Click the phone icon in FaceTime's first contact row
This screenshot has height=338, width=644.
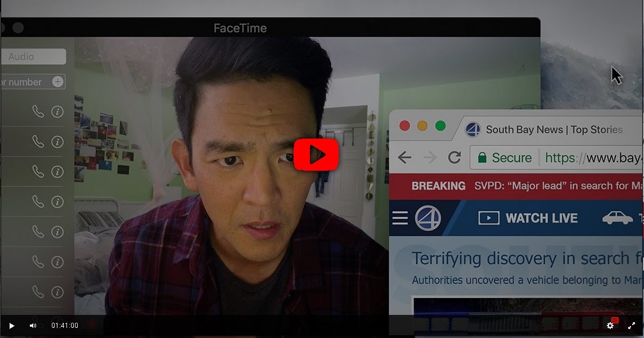pos(38,112)
